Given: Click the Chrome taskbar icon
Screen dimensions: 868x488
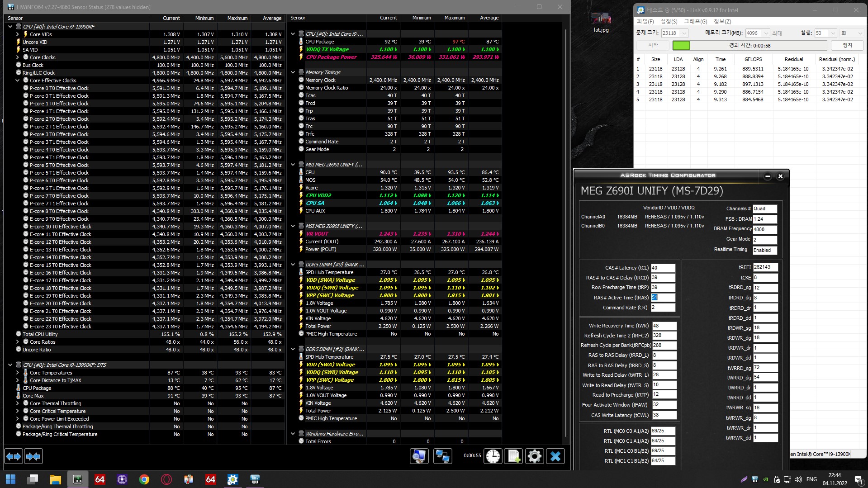Looking at the screenshot, I should tap(144, 479).
